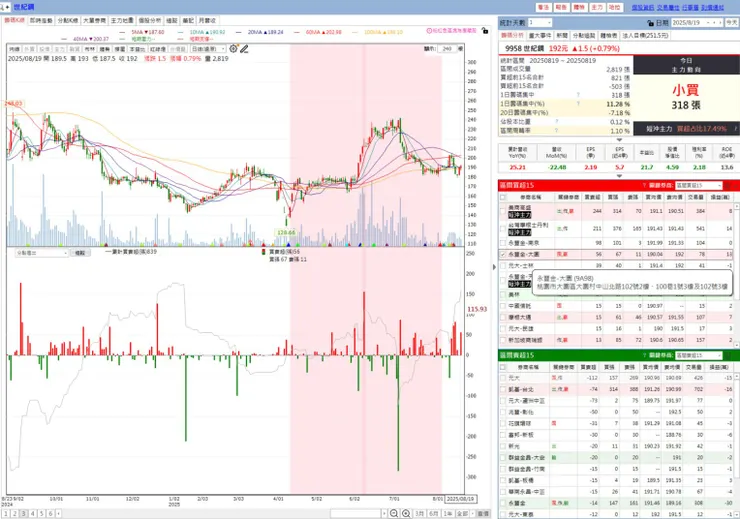Screen dimensions: 740x519
Task: Click the 個股資訊 link
Action: pos(643,8)
